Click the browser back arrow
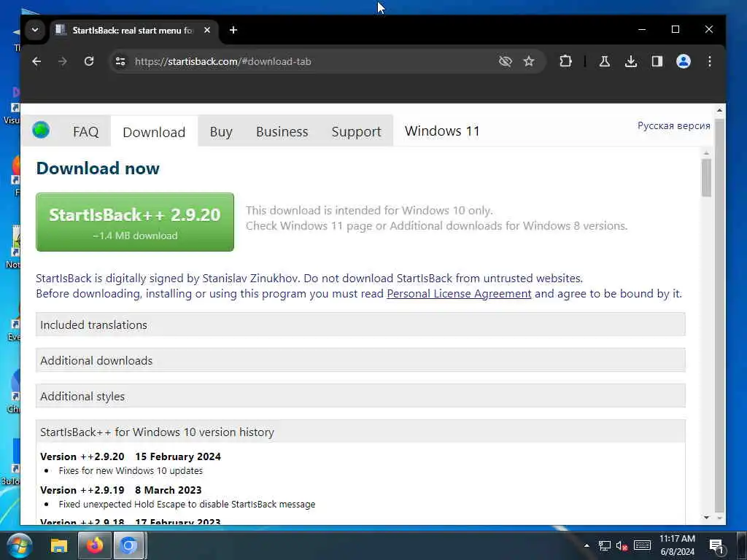This screenshot has width=747, height=560. [36, 61]
